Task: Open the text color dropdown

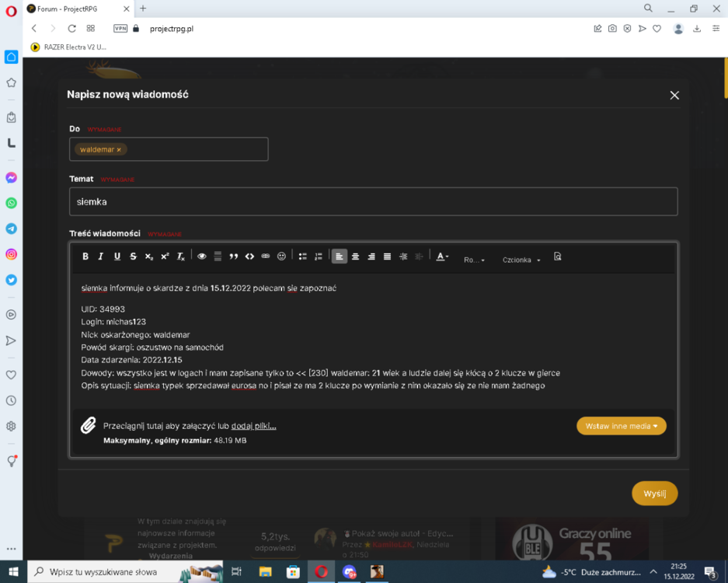Action: (x=442, y=257)
